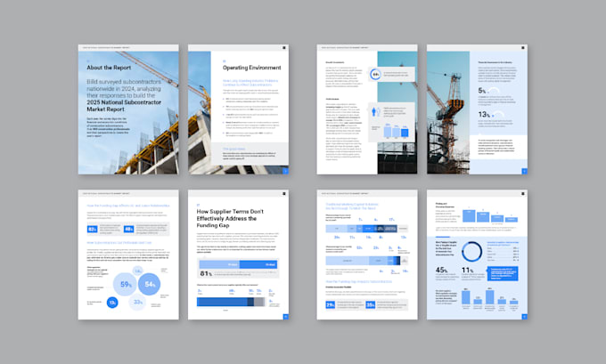Image resolution: width=606 pixels, height=364 pixels.
Task: Open the "About the Report" cover page
Action: 128,109
